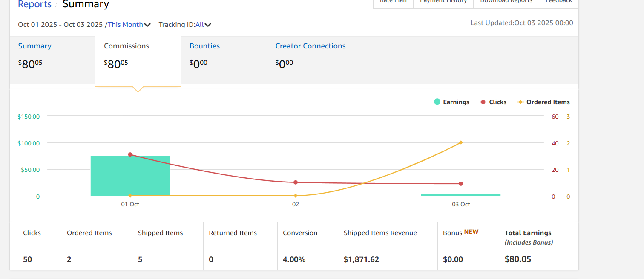
Task: Select the Commissions tab
Action: 126,46
